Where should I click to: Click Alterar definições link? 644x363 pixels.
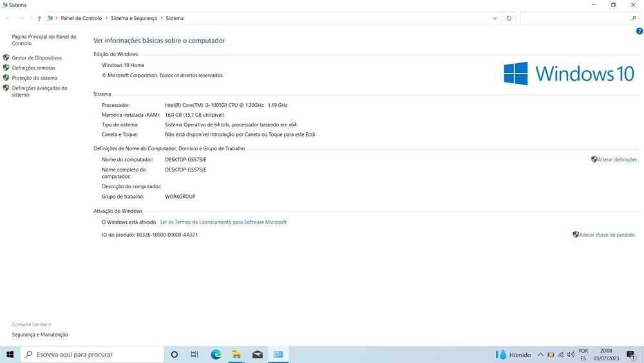click(618, 159)
